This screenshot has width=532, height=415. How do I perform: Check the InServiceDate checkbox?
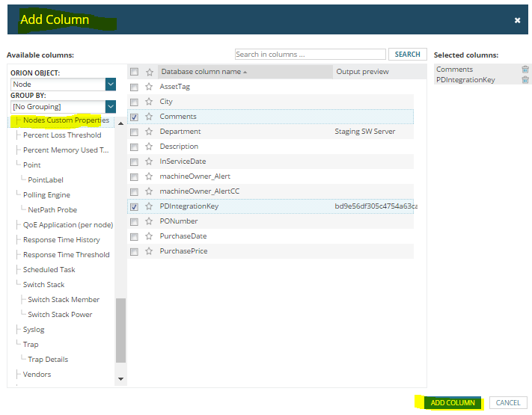coord(135,162)
